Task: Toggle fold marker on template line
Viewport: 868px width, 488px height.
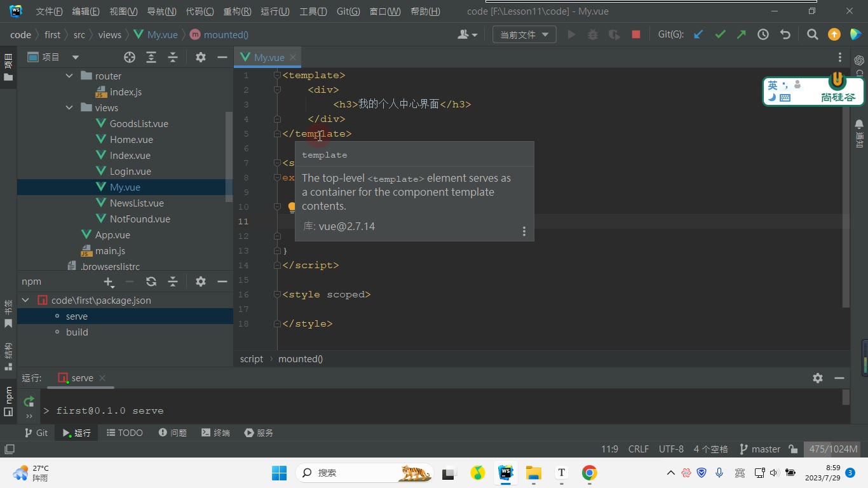Action: pyautogui.click(x=277, y=75)
